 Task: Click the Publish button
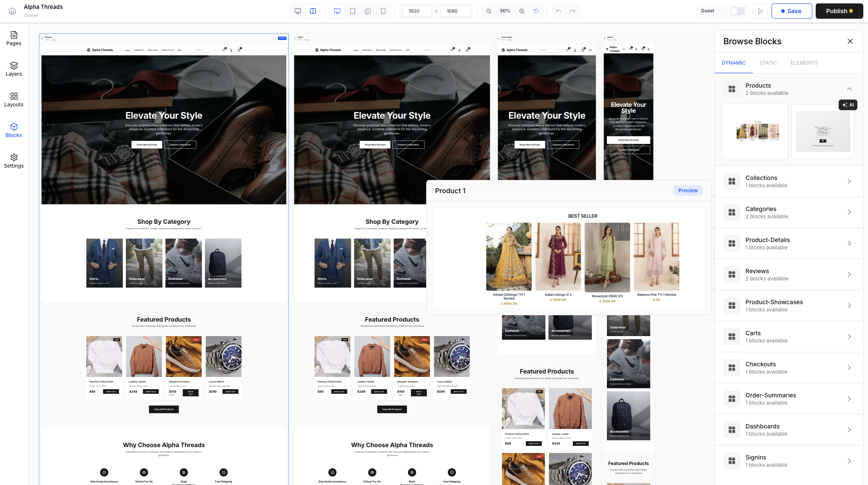point(839,11)
